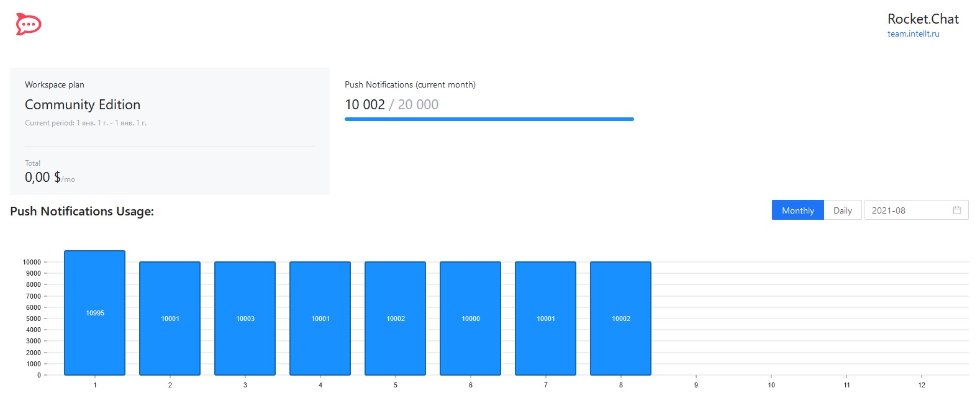Click the Rocket.Chat logo icon
The width and height of the screenshot is (980, 411).
click(x=29, y=24)
